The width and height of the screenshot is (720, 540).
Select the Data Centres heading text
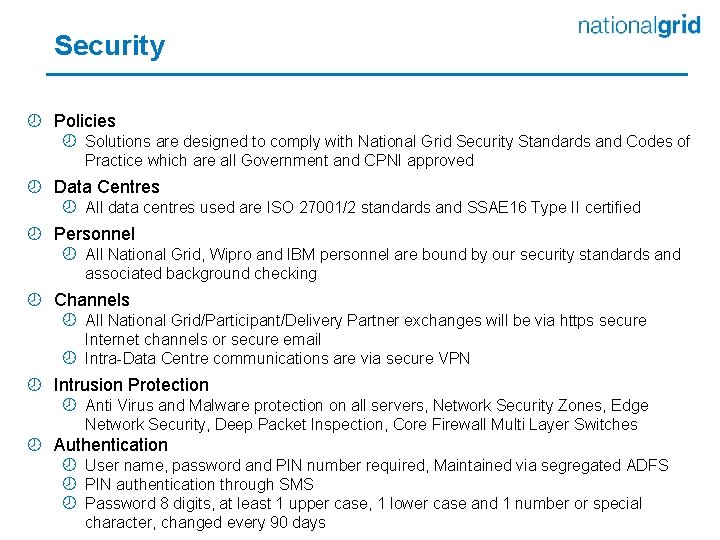click(x=106, y=187)
